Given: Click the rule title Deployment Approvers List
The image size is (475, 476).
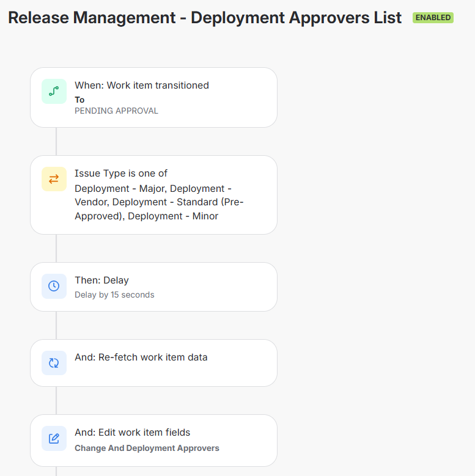Looking at the screenshot, I should [x=205, y=18].
